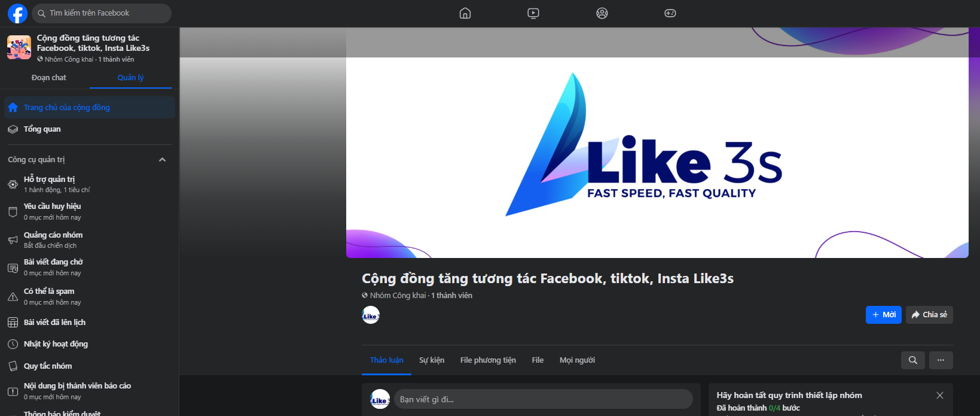Viewport: 980px width, 416px height.
Task: Click the Nhật ký hoạt động clock icon
Action: coord(13,344)
